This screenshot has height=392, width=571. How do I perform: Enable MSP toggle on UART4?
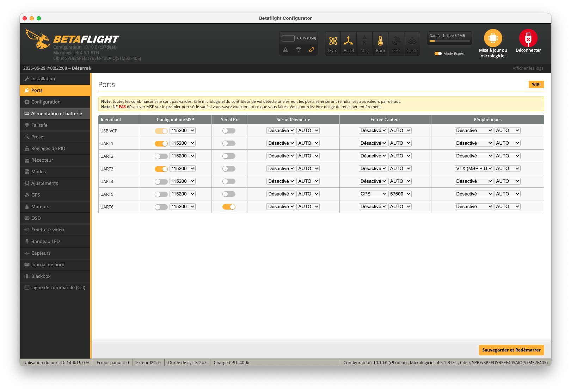click(x=161, y=181)
